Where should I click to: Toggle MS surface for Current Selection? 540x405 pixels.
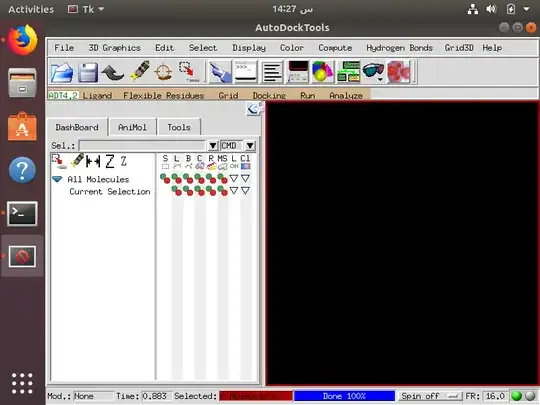point(222,191)
